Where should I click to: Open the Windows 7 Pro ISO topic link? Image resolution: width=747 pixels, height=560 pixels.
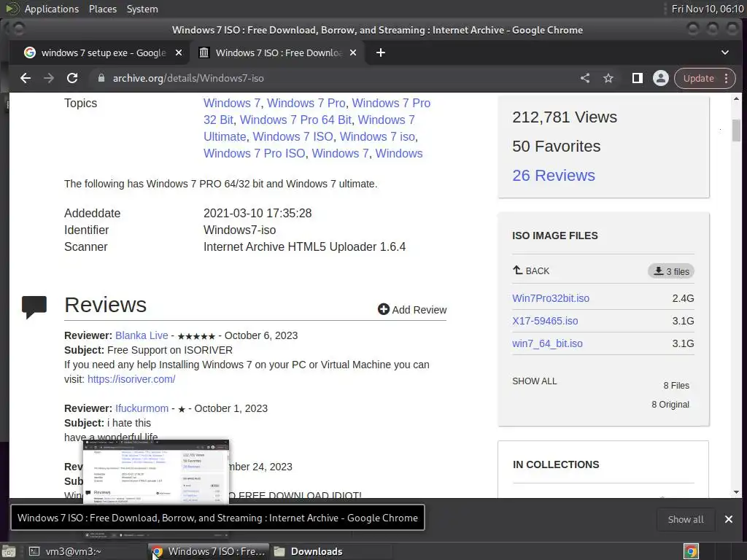click(255, 153)
